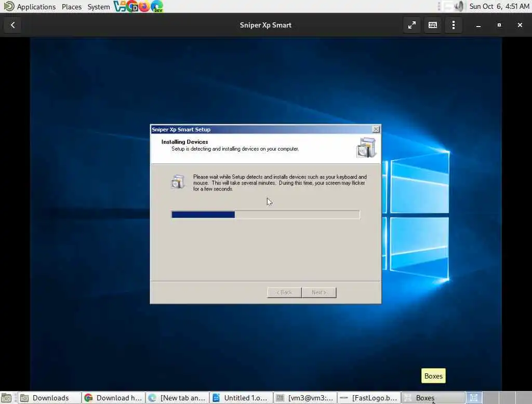Screen dimensions: 532x404
Task: Open the three-dot menu in Boxes header
Action: pyautogui.click(x=453, y=25)
